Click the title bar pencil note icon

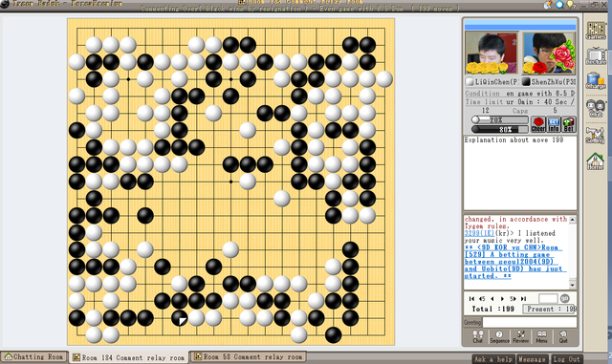click(549, 4)
